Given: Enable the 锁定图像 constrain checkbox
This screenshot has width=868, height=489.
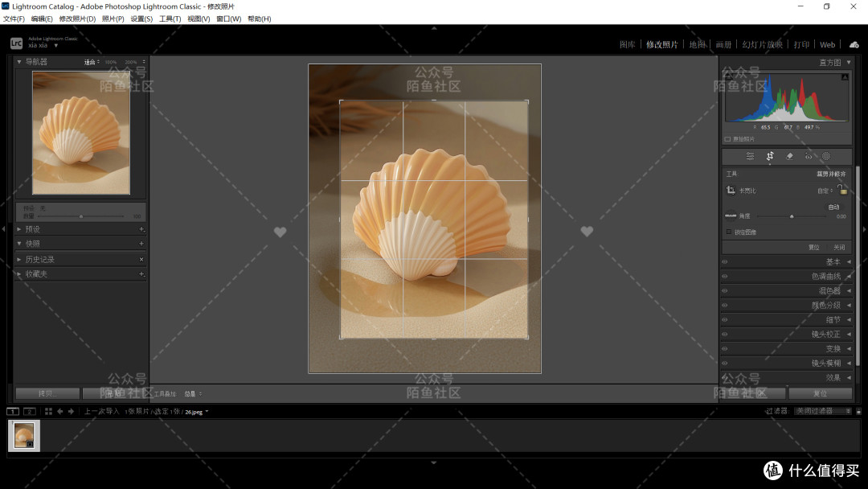Looking at the screenshot, I should 729,232.
